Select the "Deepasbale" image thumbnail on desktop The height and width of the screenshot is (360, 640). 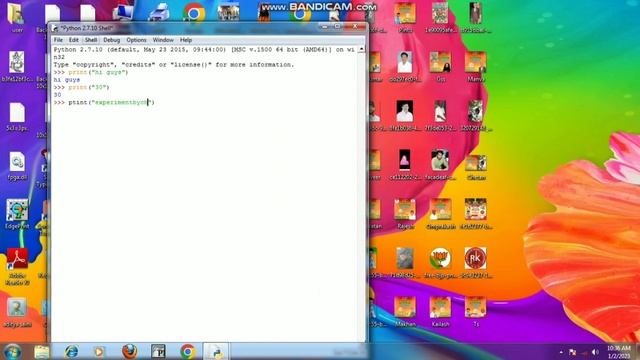coord(440,214)
